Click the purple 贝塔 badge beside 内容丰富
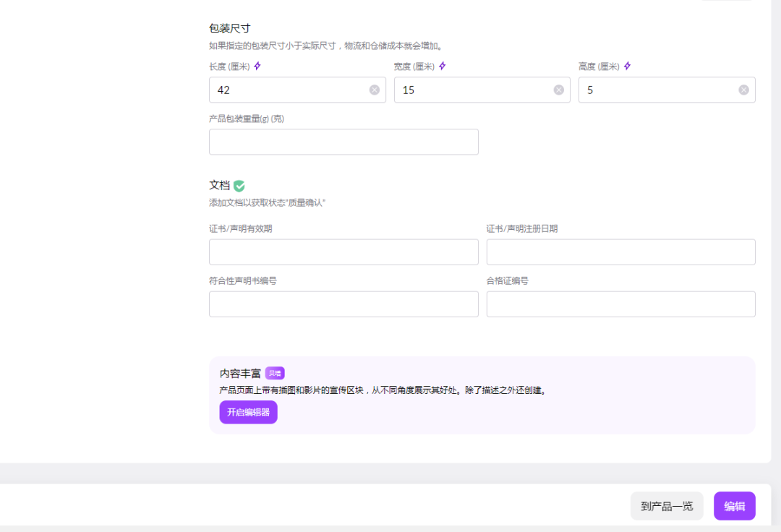Screen dimensions: 781x532 (276, 372)
